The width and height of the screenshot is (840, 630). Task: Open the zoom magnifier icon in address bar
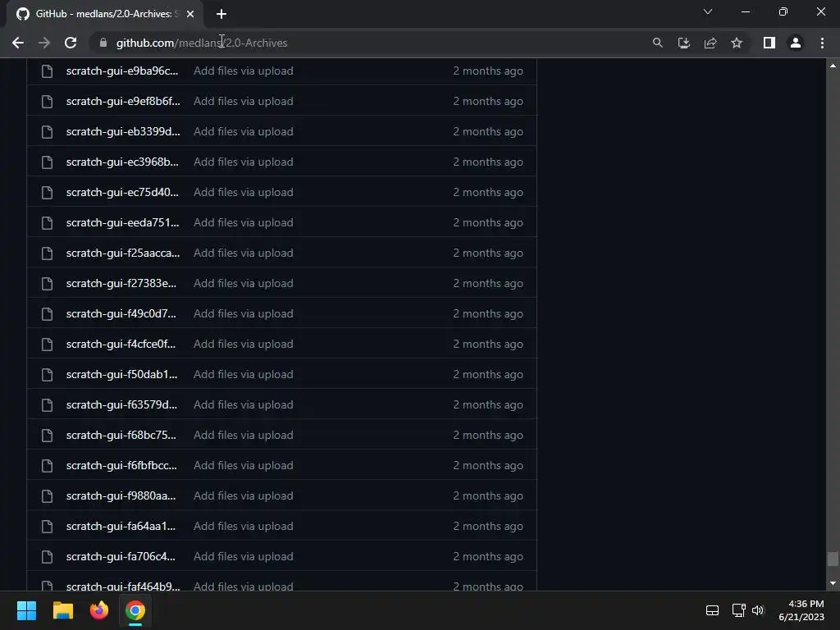coord(657,43)
